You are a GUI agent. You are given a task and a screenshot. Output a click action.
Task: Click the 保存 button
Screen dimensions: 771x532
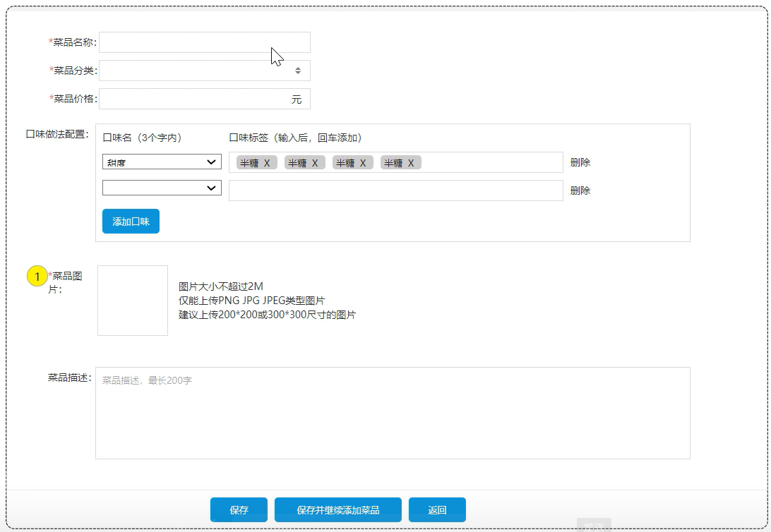239,510
